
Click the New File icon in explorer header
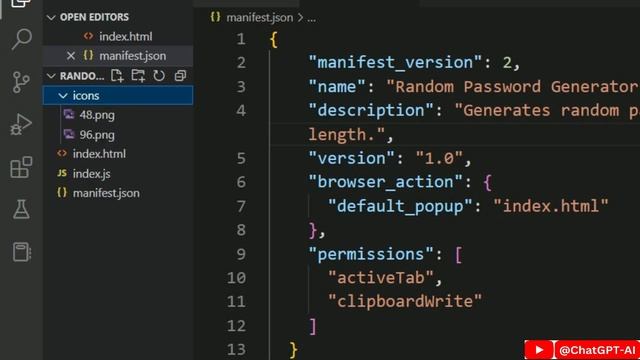[117, 76]
